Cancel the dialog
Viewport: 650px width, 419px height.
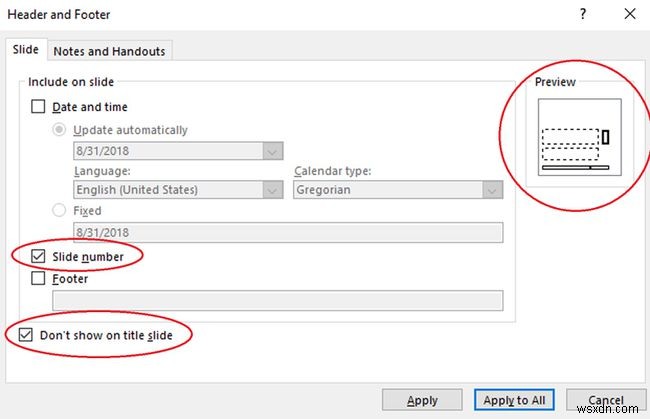click(x=606, y=400)
